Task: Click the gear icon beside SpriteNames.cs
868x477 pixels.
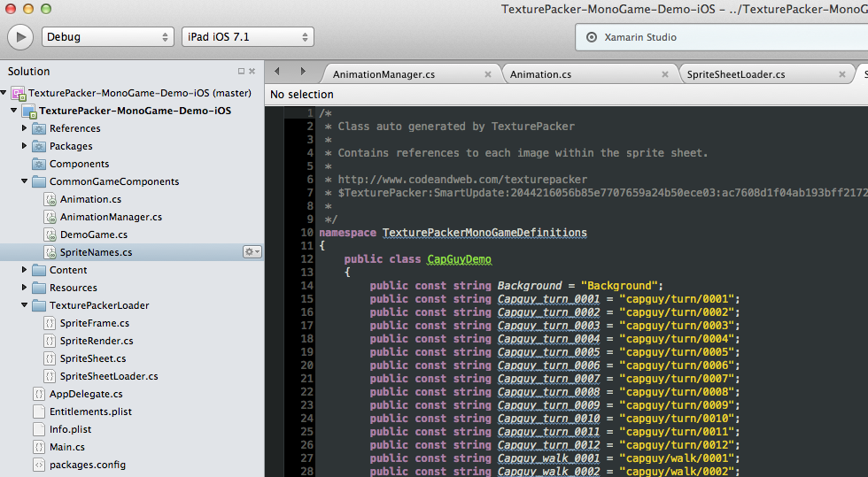Action: click(252, 252)
